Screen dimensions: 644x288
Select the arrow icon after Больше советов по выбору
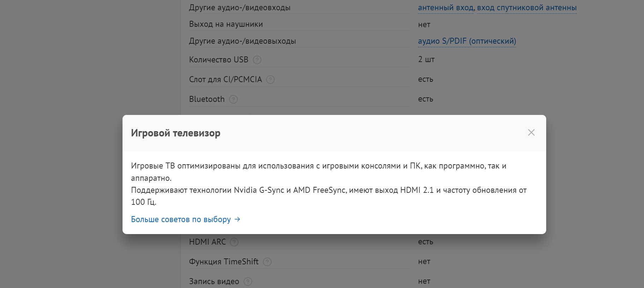click(x=237, y=219)
